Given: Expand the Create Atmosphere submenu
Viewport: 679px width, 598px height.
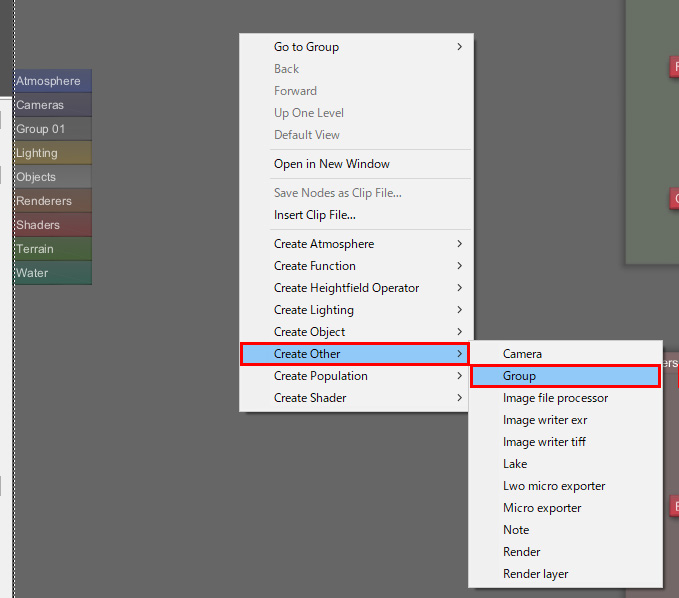Looking at the screenshot, I should (x=324, y=244).
